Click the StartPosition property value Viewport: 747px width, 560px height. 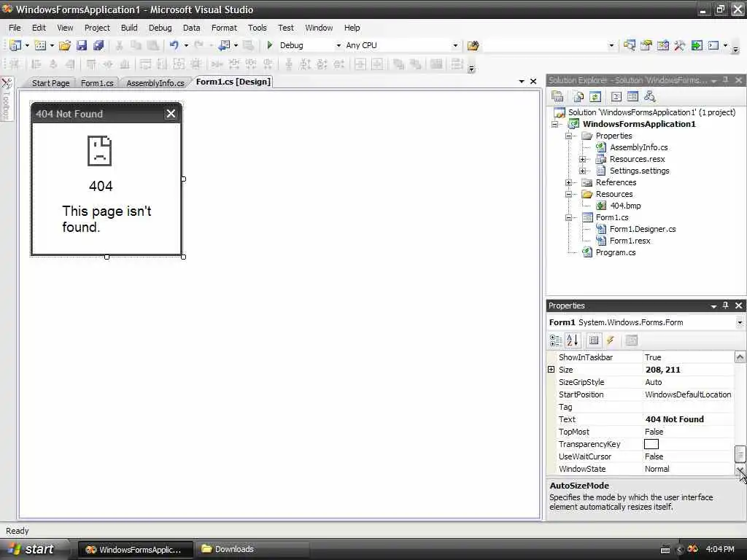click(x=688, y=394)
